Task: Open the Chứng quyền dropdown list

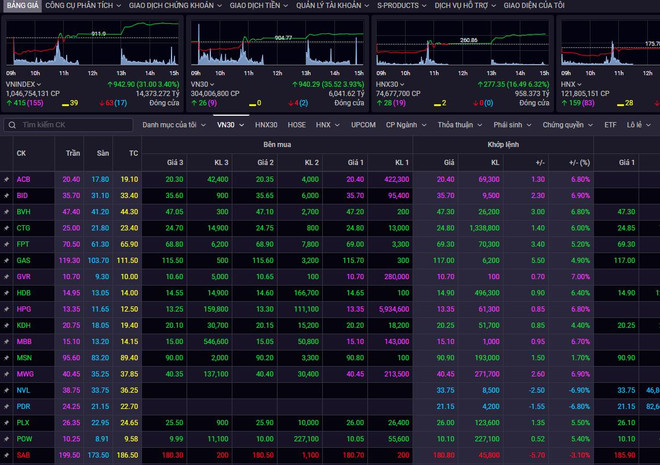Action: coord(566,125)
